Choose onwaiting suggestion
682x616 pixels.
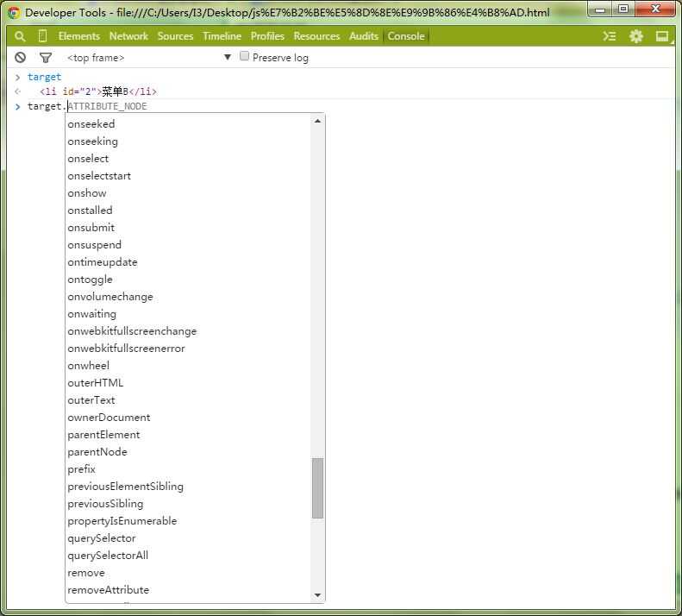tap(91, 314)
